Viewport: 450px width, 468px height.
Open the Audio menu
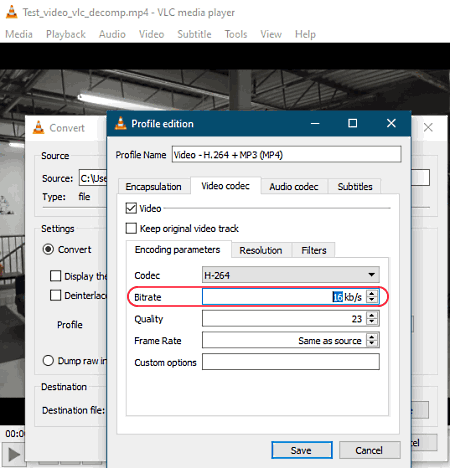(x=112, y=34)
